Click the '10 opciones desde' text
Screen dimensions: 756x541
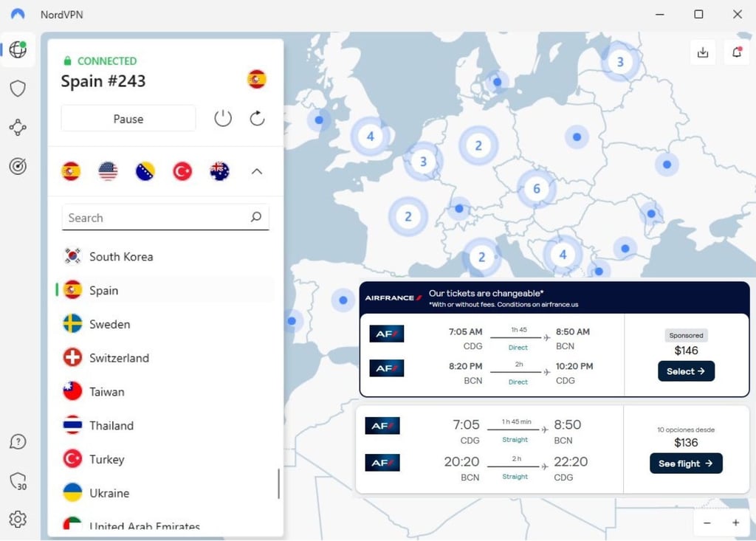686,430
